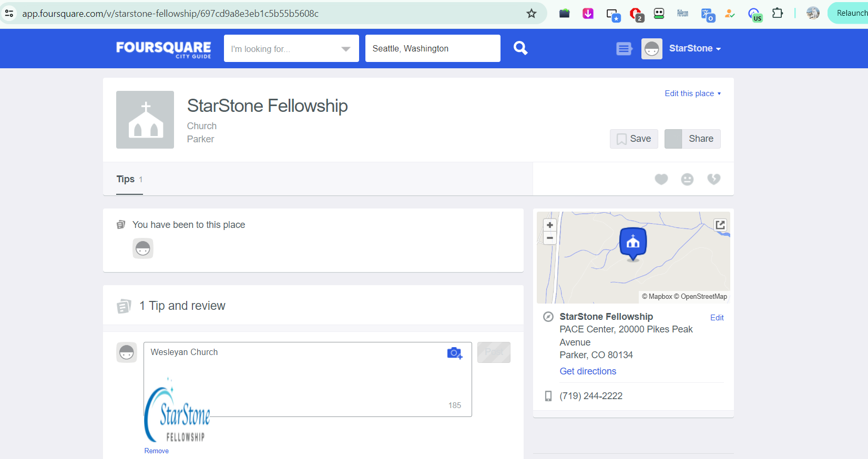The width and height of the screenshot is (868, 459).
Task: Click the phone number (719) 244-2222
Action: (591, 396)
